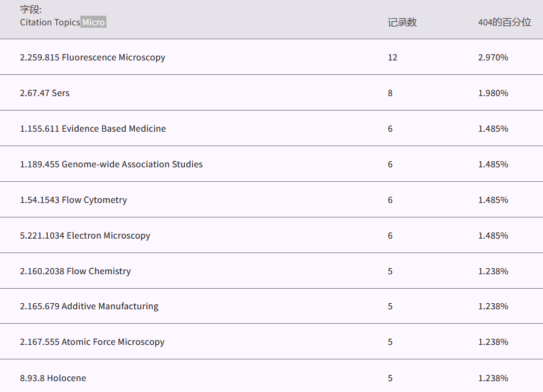Click the 2.970% percentage value
The height and width of the screenshot is (392, 543).
point(493,57)
